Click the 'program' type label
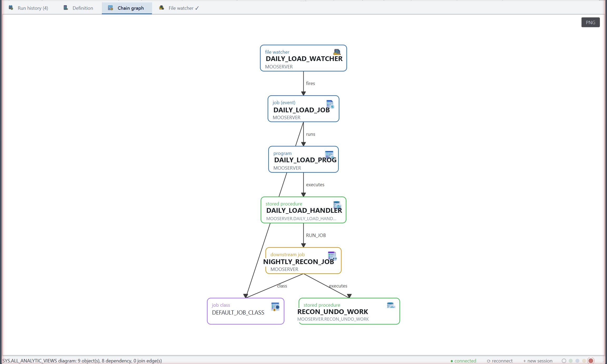The height and width of the screenshot is (364, 607). point(282,153)
